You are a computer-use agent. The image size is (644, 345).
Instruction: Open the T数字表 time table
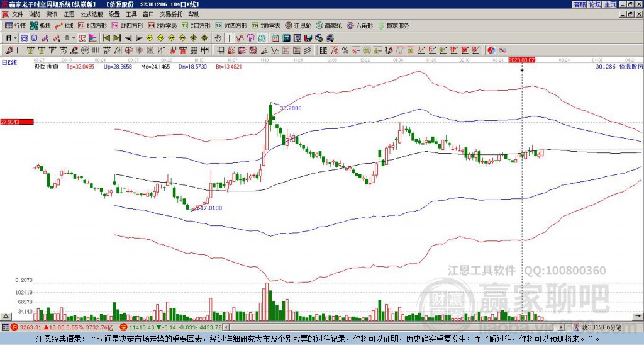pos(266,25)
